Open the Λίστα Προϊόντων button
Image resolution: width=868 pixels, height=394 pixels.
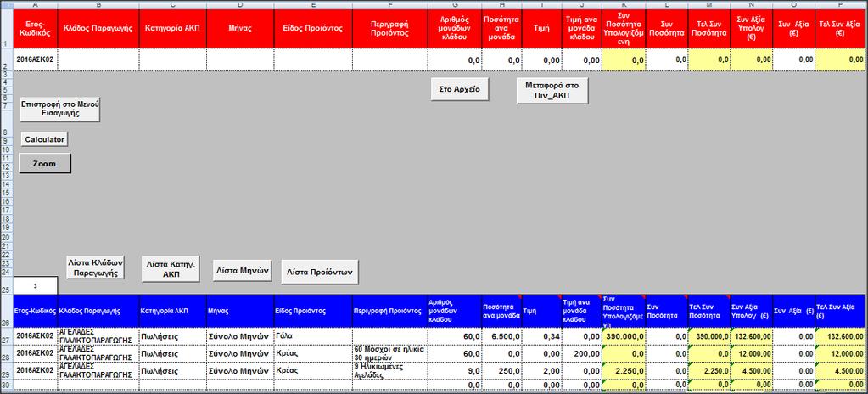[x=320, y=272]
